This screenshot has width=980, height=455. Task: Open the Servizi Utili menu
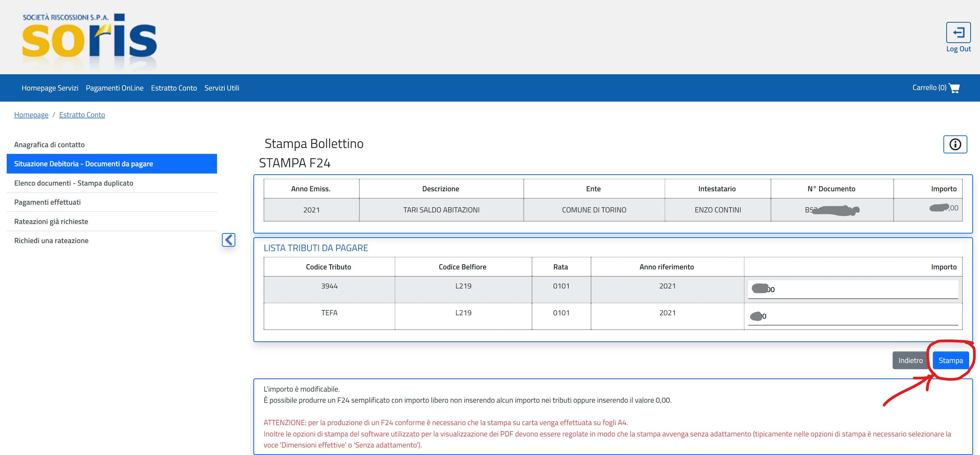pos(221,88)
